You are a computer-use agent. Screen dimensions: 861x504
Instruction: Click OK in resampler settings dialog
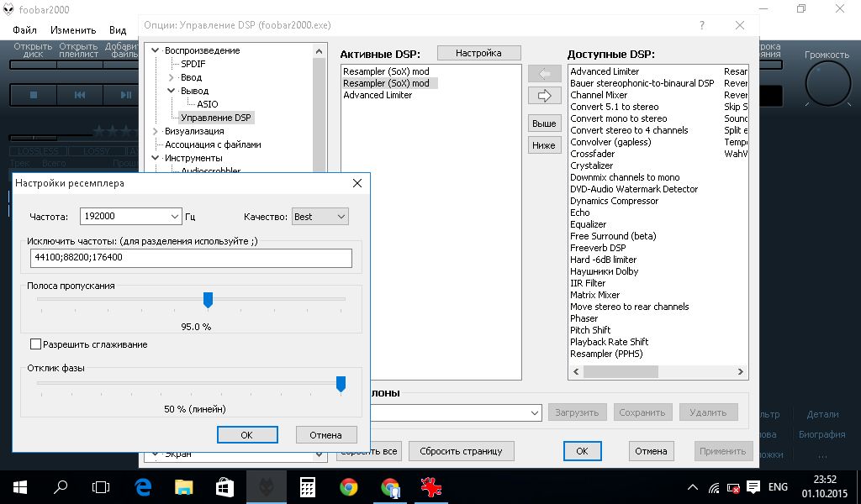pyautogui.click(x=247, y=435)
